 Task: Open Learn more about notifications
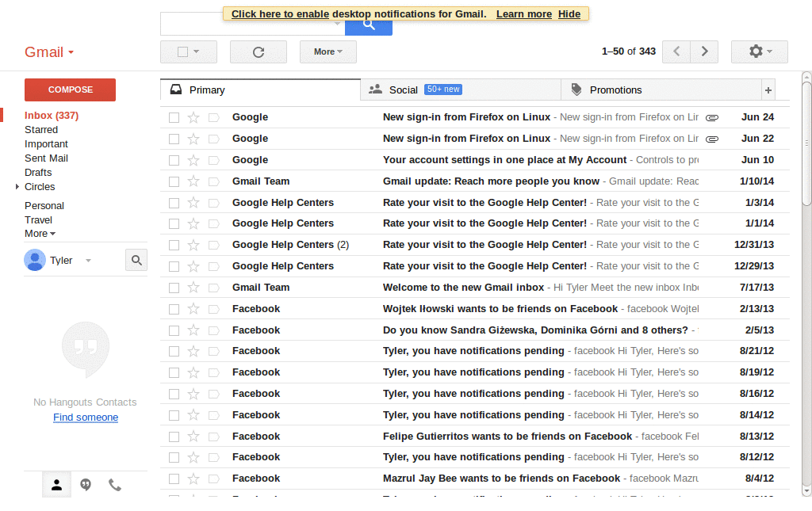(x=524, y=14)
